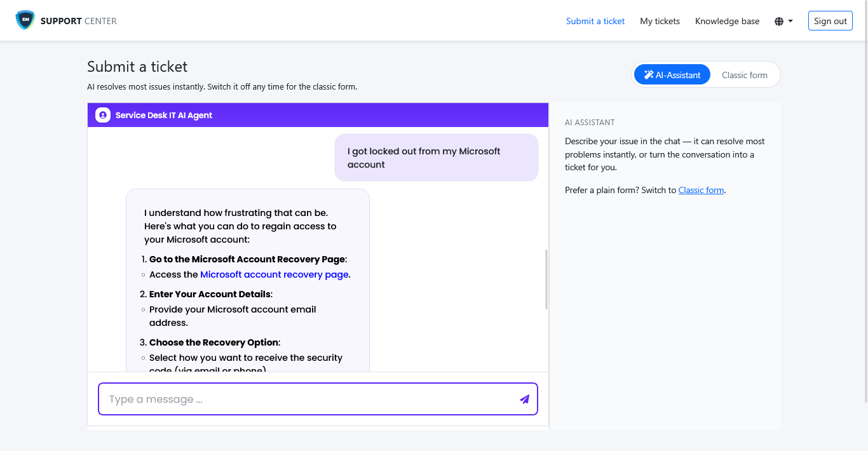Image resolution: width=868 pixels, height=451 pixels.
Task: Click the Sign out button
Action: tap(831, 21)
